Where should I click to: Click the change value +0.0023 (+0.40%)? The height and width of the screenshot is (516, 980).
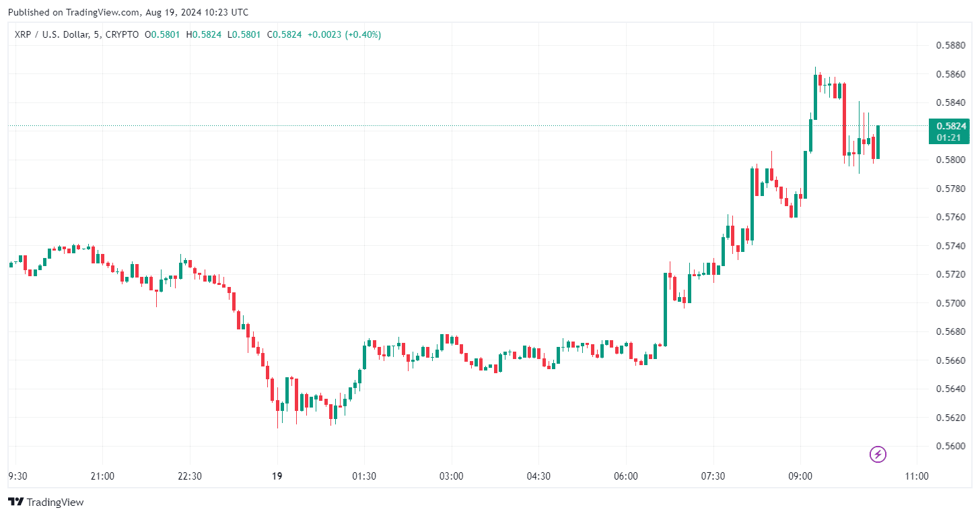pos(344,34)
